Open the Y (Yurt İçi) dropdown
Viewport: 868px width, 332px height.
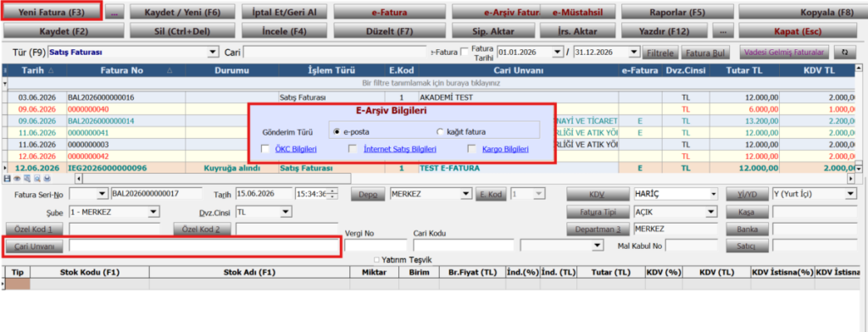click(x=850, y=194)
